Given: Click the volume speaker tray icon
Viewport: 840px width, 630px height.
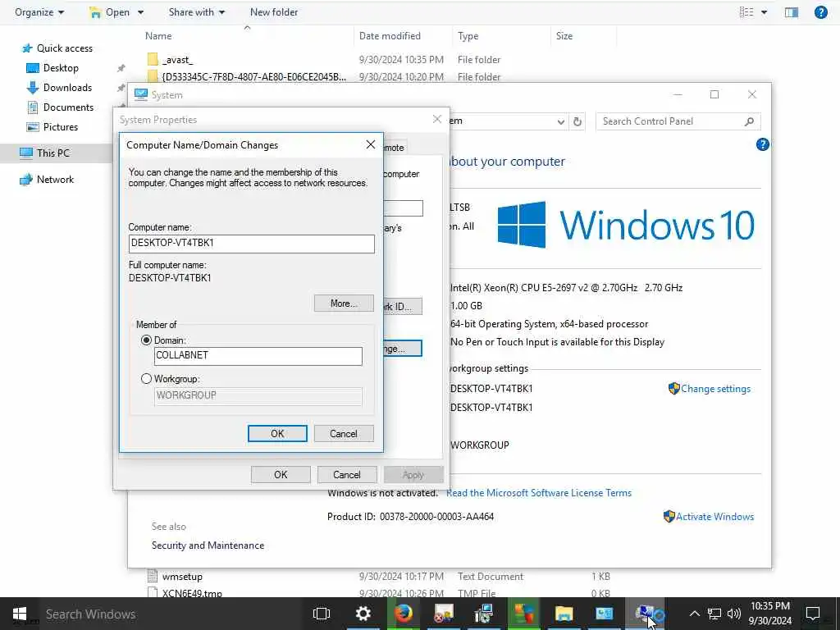Looking at the screenshot, I should [734, 614].
